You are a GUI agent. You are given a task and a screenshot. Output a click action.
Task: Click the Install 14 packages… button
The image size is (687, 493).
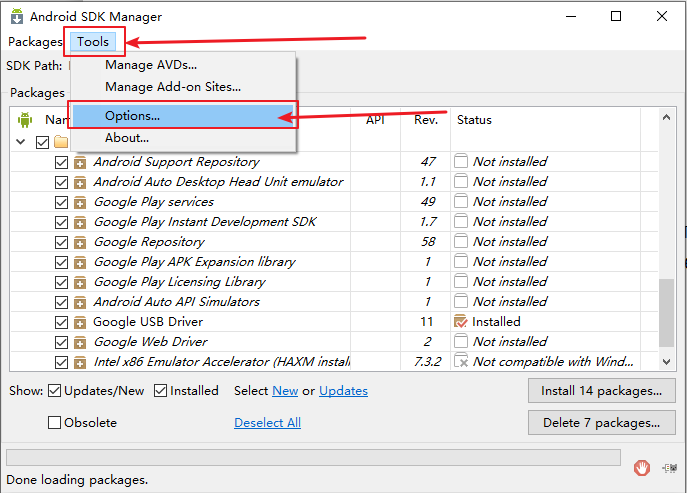pyautogui.click(x=602, y=390)
